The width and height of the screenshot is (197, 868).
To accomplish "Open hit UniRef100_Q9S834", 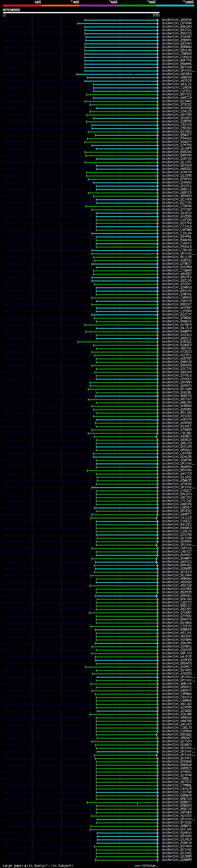I will [177, 20].
